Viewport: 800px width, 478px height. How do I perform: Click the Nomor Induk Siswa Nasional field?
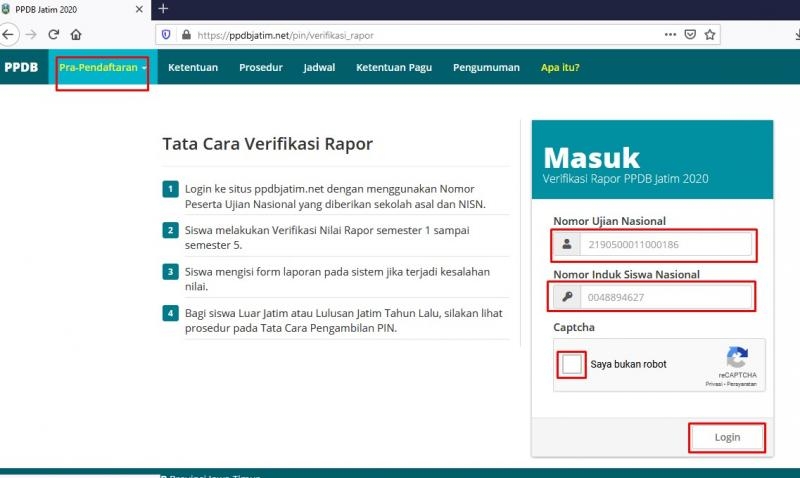pyautogui.click(x=665, y=297)
